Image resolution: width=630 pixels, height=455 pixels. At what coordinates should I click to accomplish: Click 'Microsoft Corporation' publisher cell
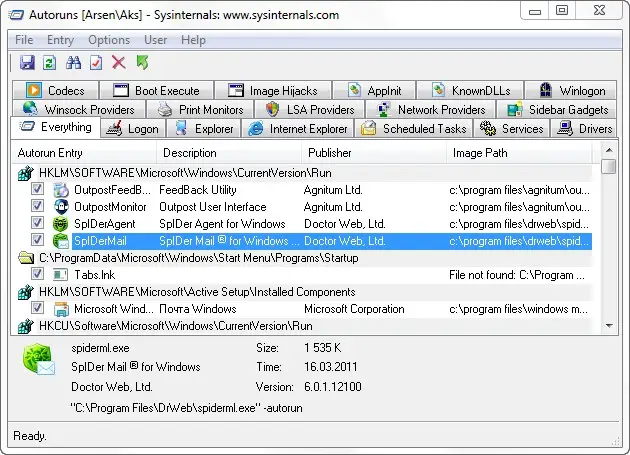354,309
